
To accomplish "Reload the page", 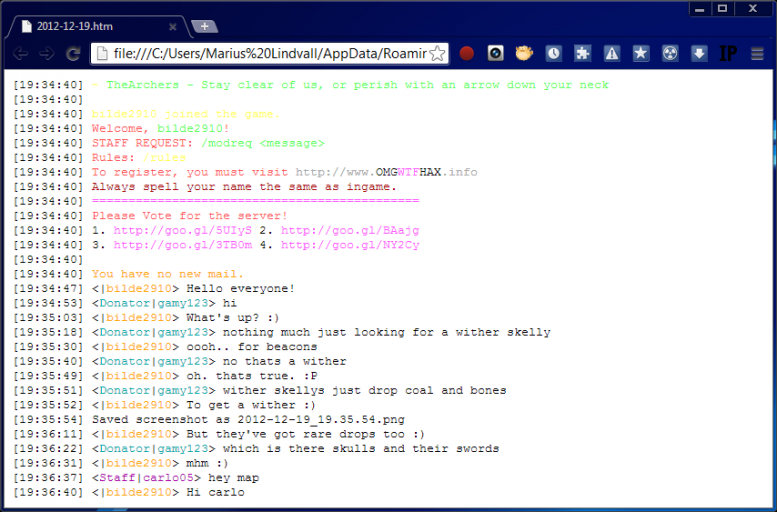I will (x=73, y=54).
